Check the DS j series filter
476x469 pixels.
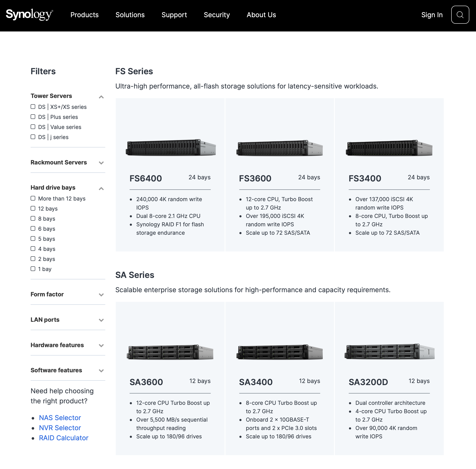pyautogui.click(x=33, y=137)
